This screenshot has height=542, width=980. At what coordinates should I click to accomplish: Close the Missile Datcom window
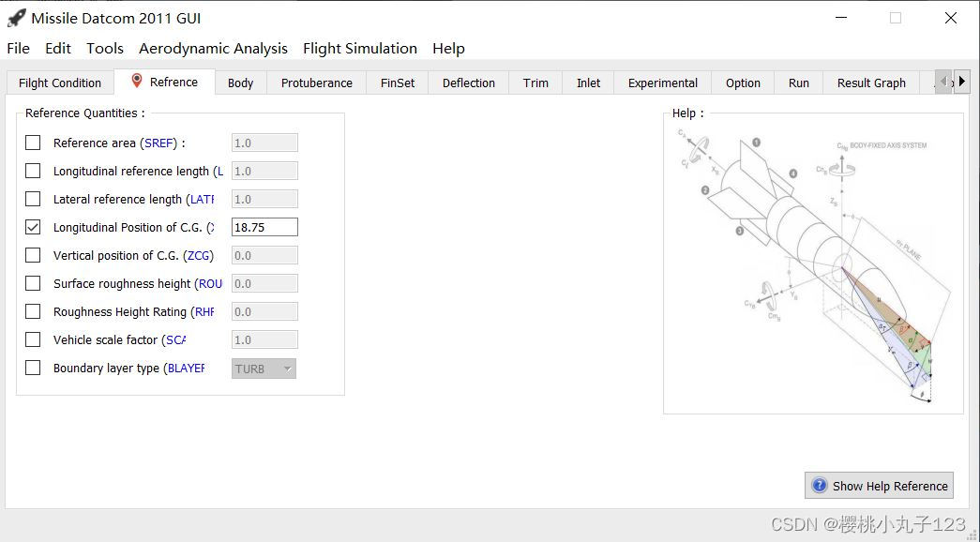pyautogui.click(x=951, y=18)
